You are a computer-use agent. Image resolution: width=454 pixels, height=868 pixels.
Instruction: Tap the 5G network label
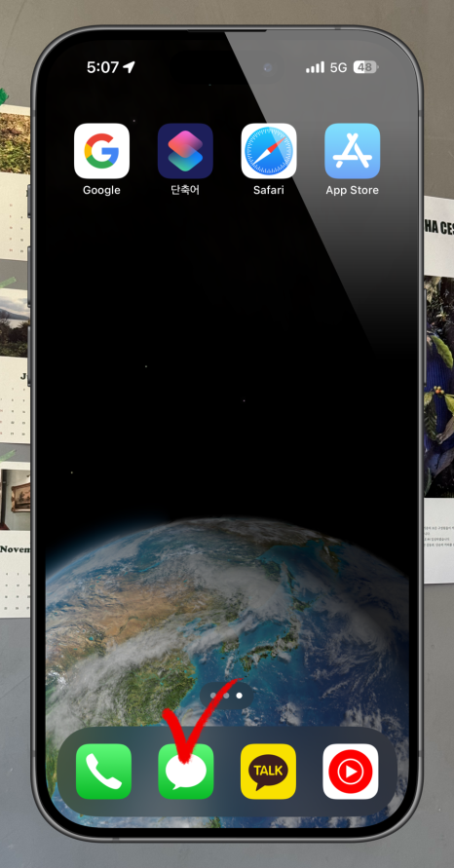pos(338,67)
